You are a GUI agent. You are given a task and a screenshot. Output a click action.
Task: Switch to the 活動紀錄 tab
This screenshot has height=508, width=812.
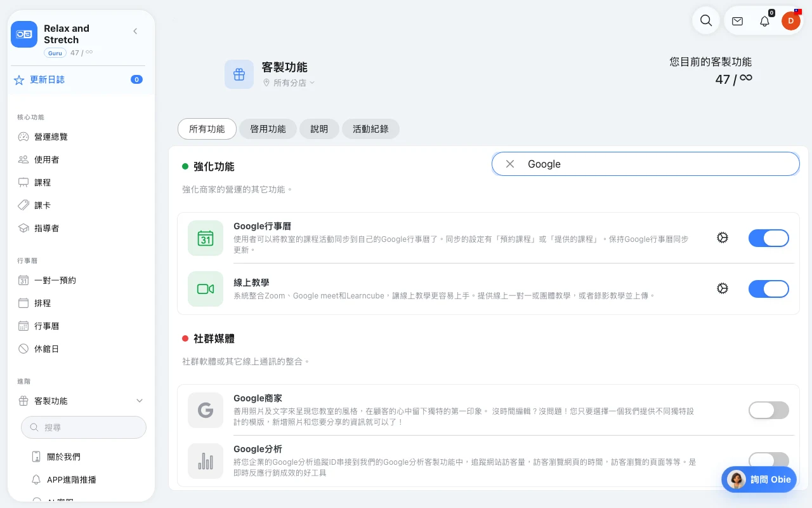click(370, 129)
